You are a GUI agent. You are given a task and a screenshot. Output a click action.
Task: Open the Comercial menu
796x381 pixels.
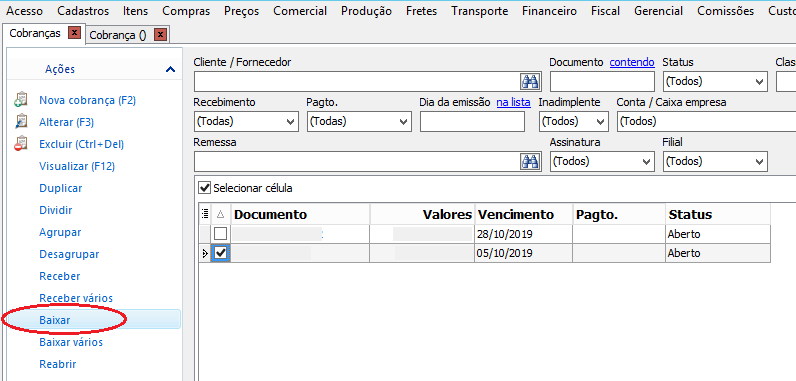[300, 11]
